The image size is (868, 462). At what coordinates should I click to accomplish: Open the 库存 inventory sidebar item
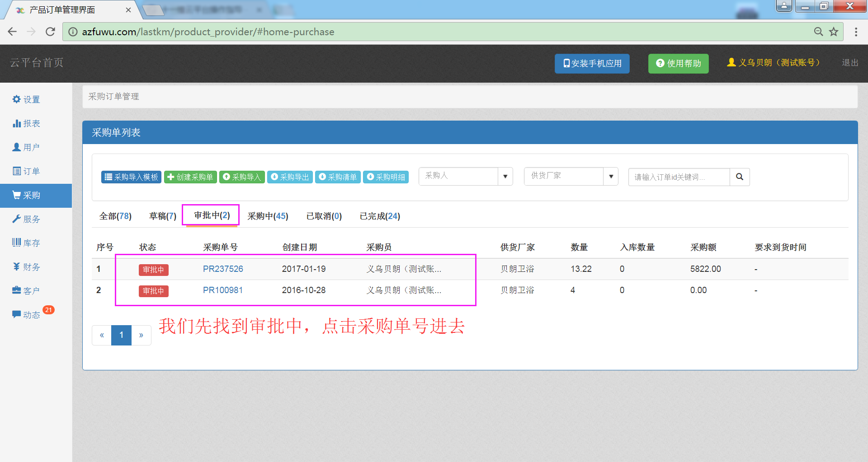26,243
